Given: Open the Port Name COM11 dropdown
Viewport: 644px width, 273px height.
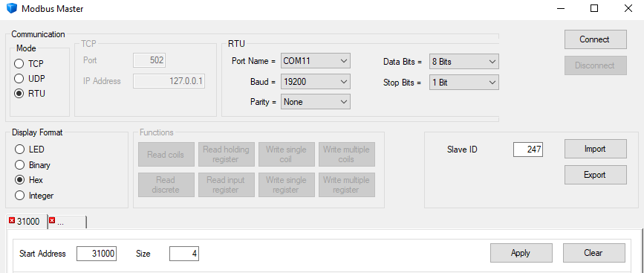Looking at the screenshot, I should click(x=316, y=61).
